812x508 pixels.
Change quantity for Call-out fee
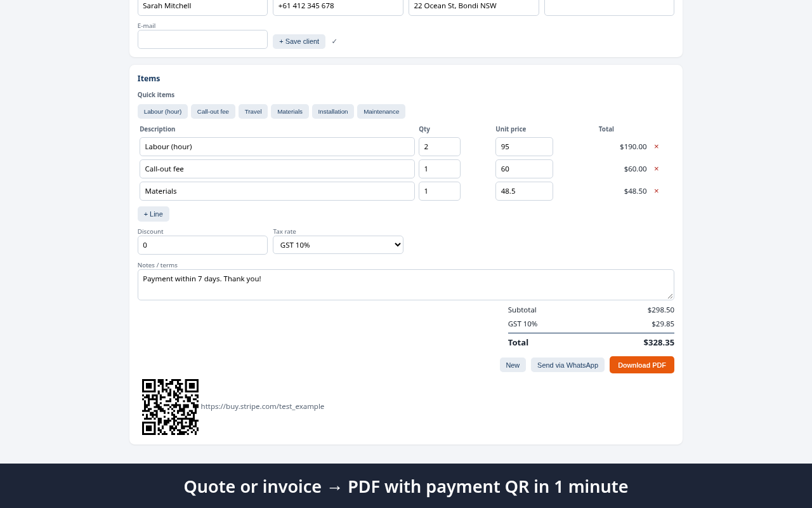coord(440,169)
